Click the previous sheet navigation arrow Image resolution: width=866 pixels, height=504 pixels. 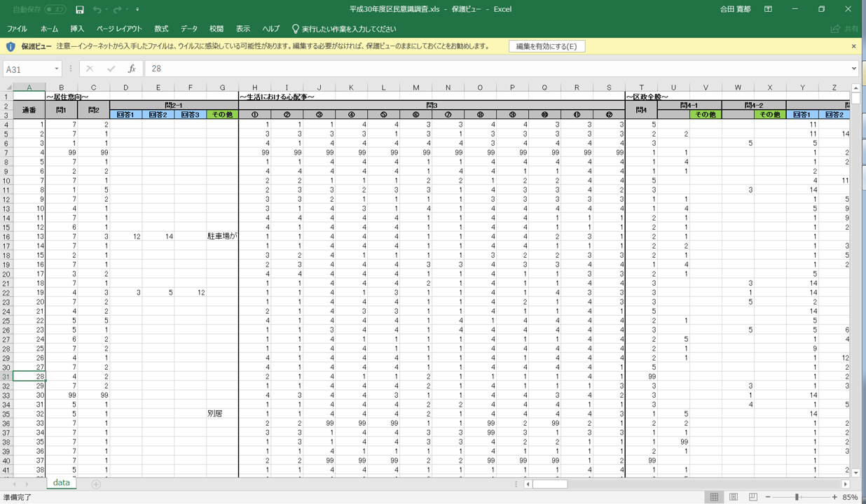tap(15, 484)
